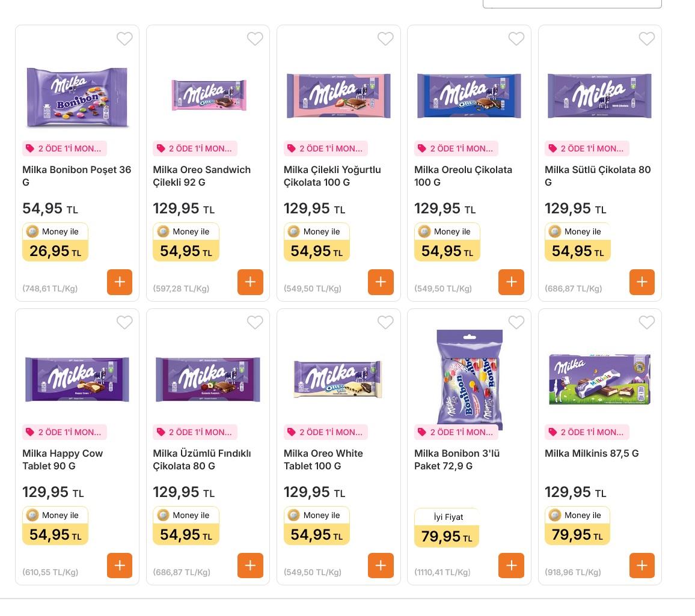
Task: Open Milka Happy Cow Tablet 90 G link
Action: [x=63, y=459]
